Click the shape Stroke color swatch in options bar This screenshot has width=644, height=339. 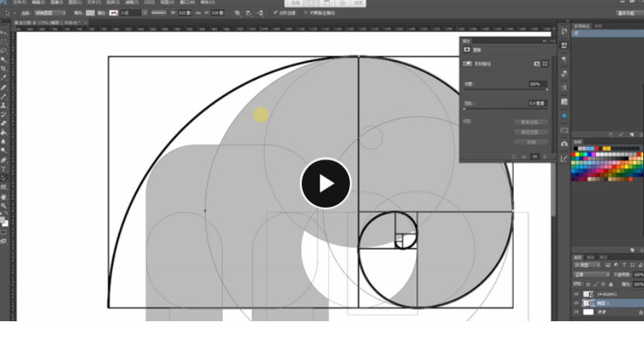pyautogui.click(x=114, y=12)
